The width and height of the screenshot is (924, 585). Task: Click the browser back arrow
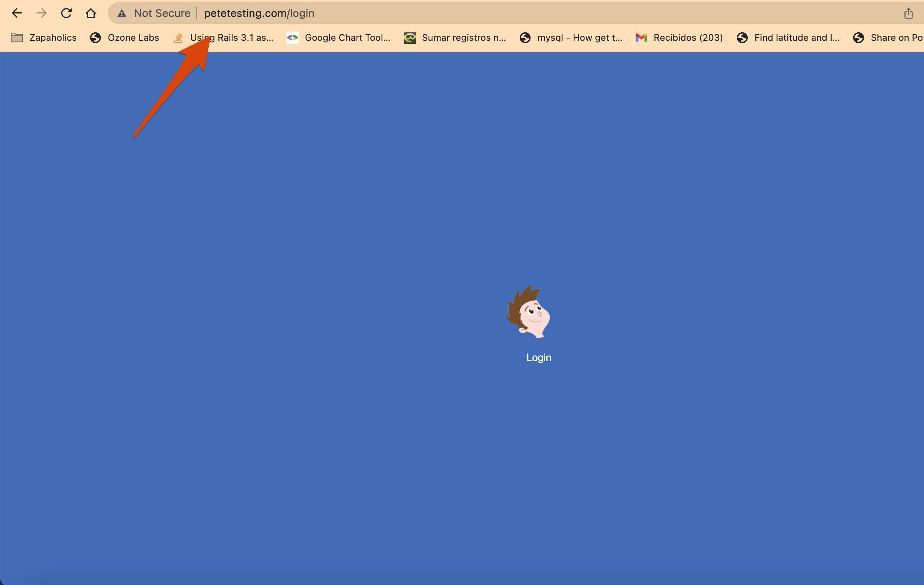17,13
